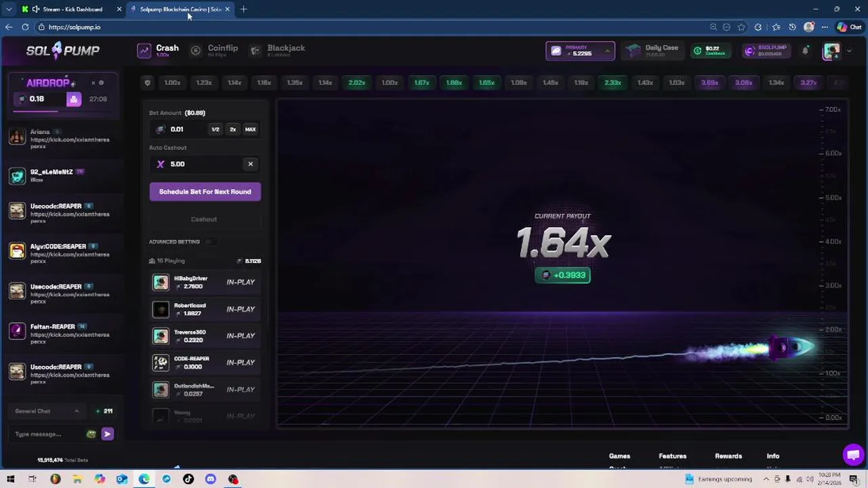Click the CODE-REAPER player avatar
Screen dimensions: 868x488
coord(161,363)
